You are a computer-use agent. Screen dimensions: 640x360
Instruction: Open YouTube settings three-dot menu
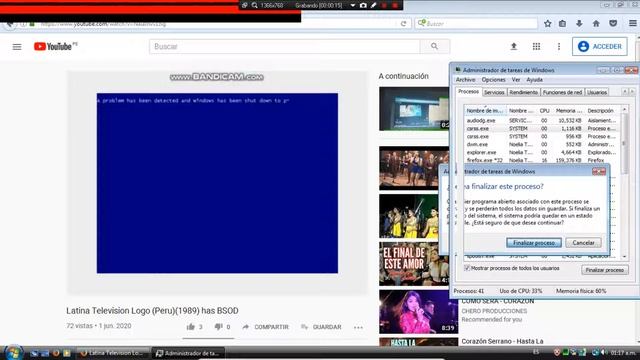pos(559,47)
